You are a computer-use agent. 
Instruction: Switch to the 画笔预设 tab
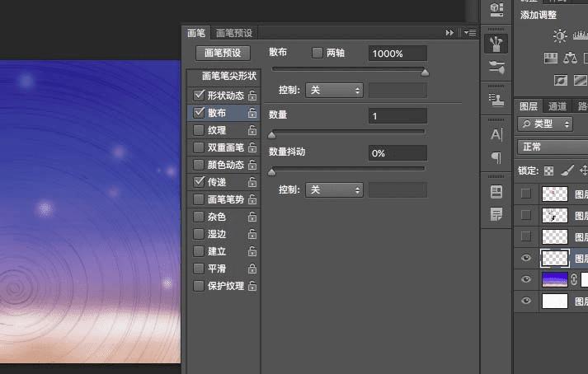tap(234, 33)
